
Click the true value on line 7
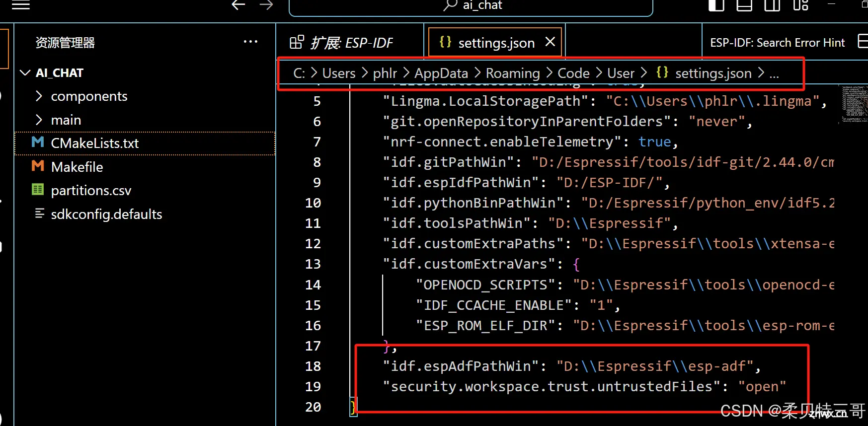[654, 142]
